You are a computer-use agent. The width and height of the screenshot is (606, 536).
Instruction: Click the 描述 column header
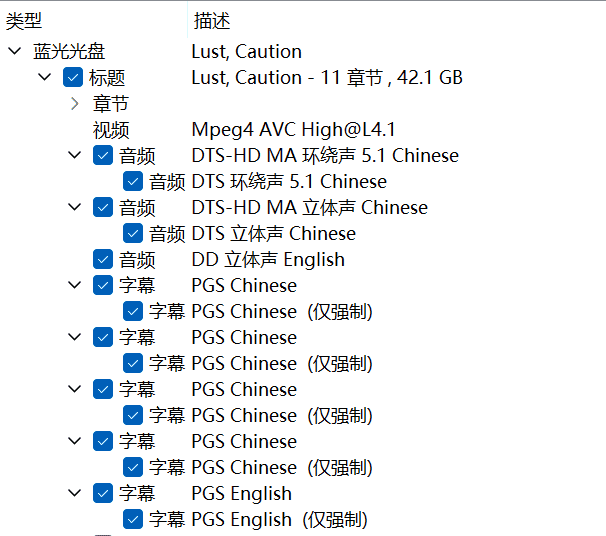click(212, 20)
